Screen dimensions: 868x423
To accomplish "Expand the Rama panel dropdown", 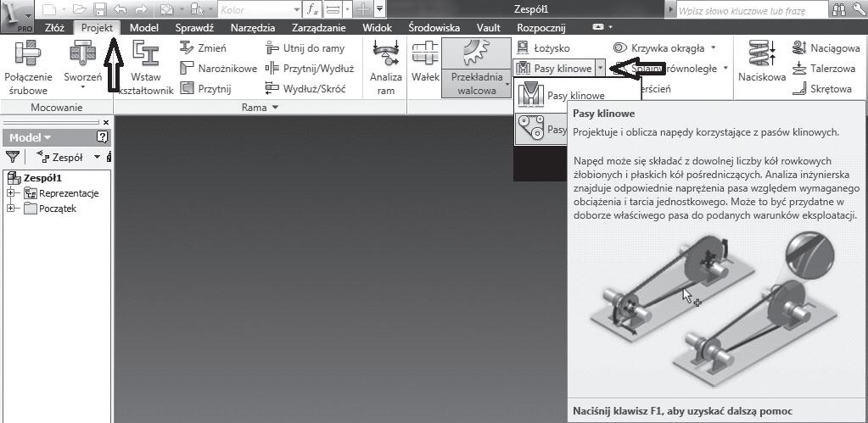I will click(275, 108).
